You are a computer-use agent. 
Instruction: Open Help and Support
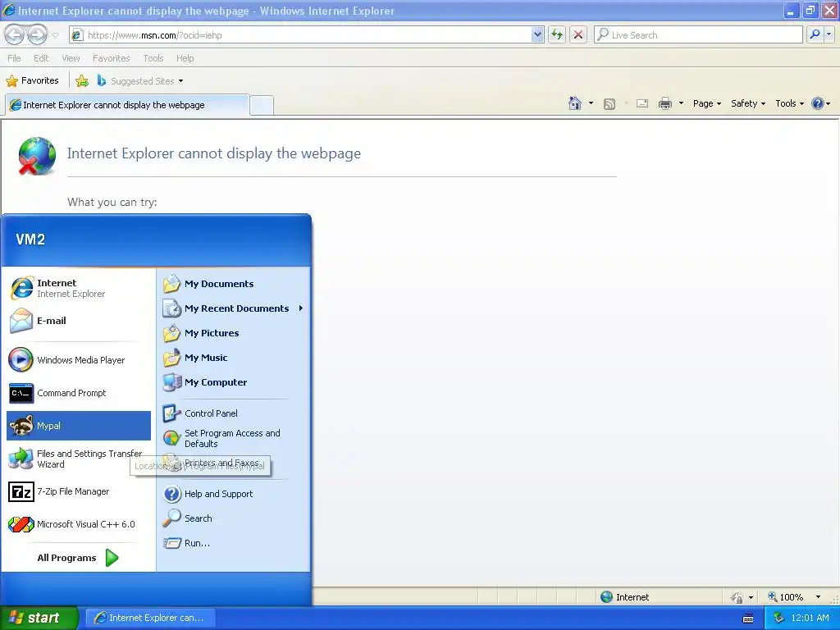coord(233,494)
